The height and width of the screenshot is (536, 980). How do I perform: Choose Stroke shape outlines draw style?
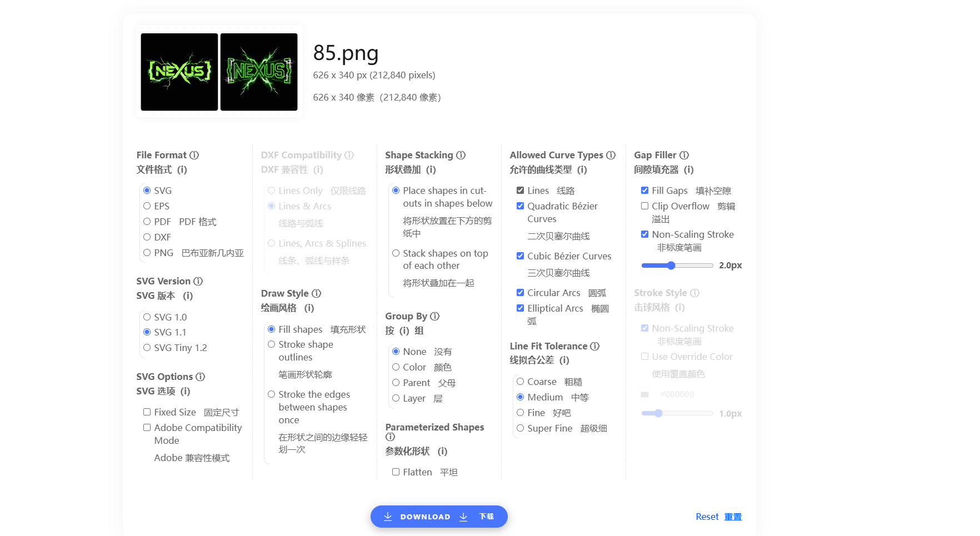tap(272, 344)
